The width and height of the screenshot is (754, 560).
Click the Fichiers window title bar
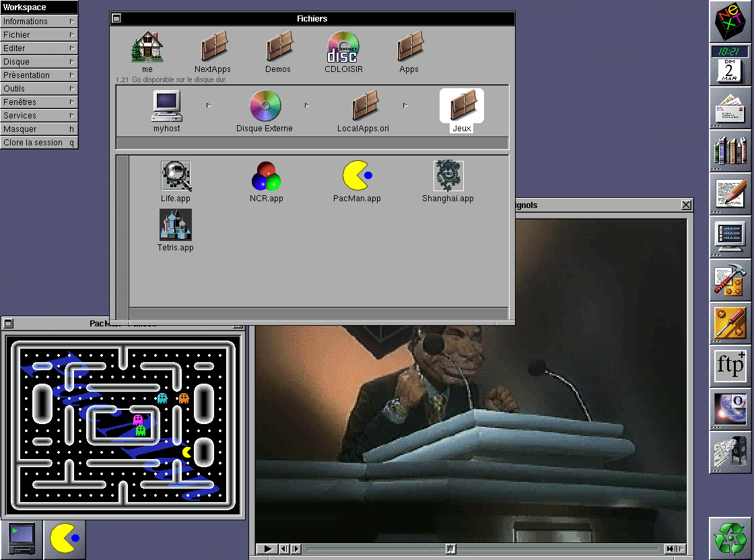(312, 18)
